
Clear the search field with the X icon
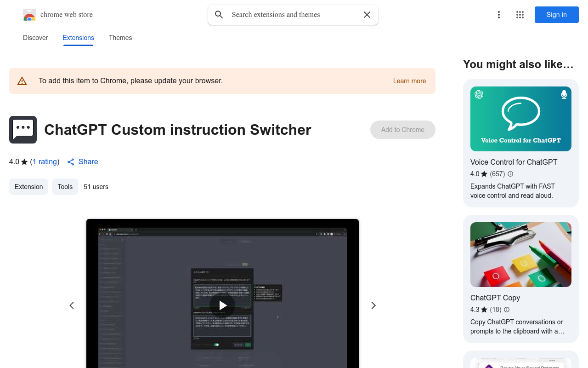tap(367, 15)
